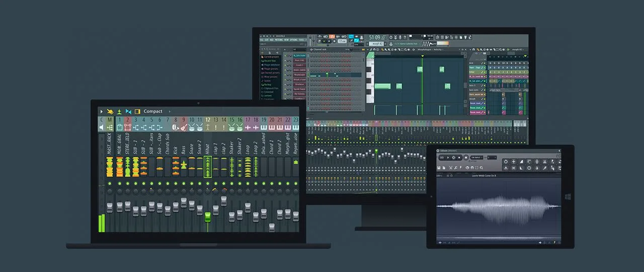Expand Recent files in the browser
The image size is (644, 272).
268,61
